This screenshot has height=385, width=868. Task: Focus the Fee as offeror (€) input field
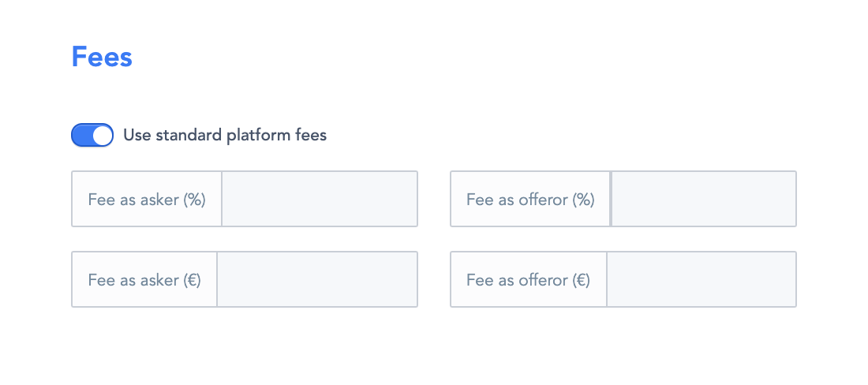click(701, 279)
